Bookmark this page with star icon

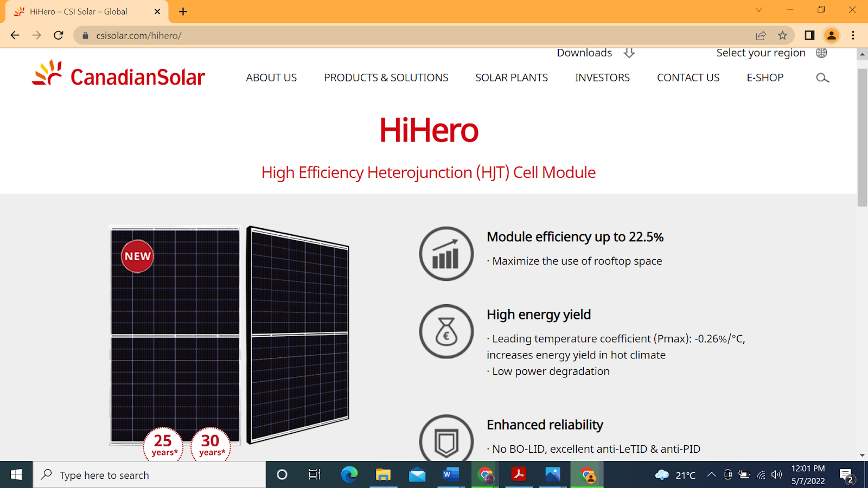pyautogui.click(x=782, y=35)
